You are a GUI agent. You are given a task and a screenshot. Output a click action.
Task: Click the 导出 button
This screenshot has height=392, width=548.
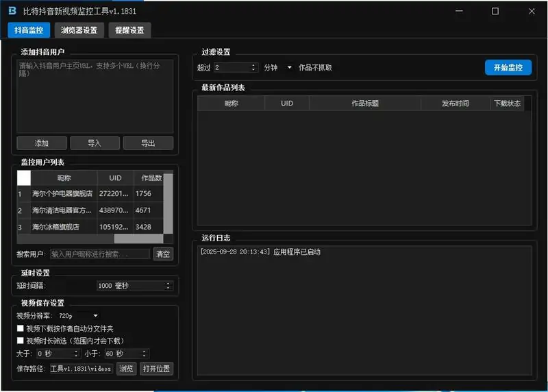pos(148,143)
